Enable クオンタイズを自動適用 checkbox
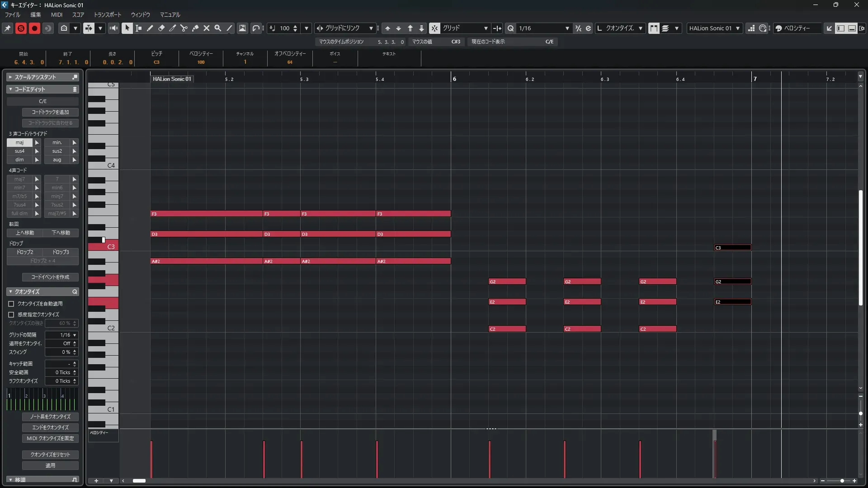The image size is (868, 488). pyautogui.click(x=11, y=304)
